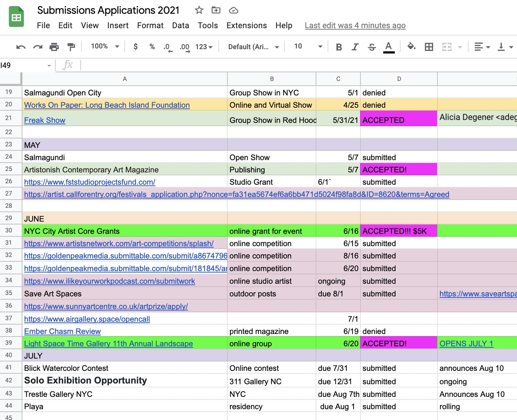517x420 pixels.
Task: Click the document title Submissions Applications 2021
Action: point(108,10)
